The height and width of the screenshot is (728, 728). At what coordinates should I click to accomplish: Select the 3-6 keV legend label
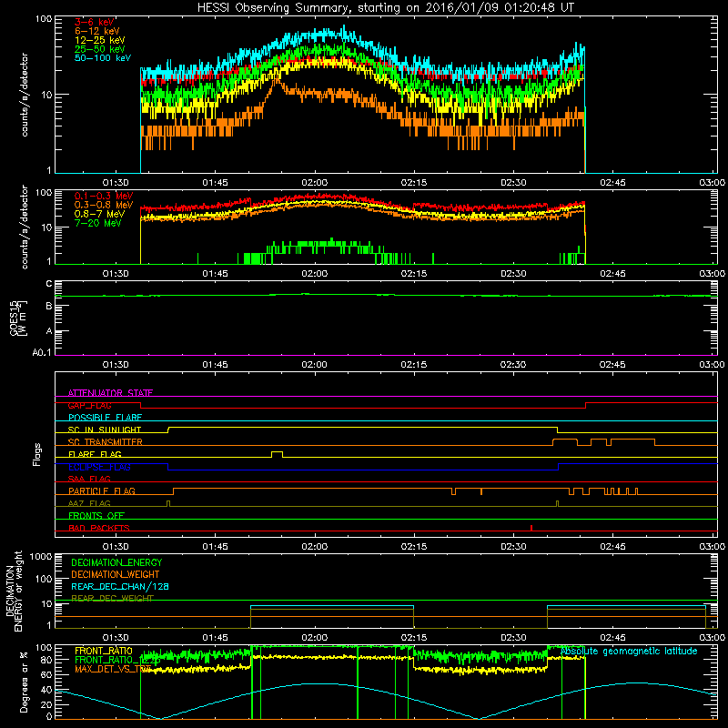(x=95, y=22)
